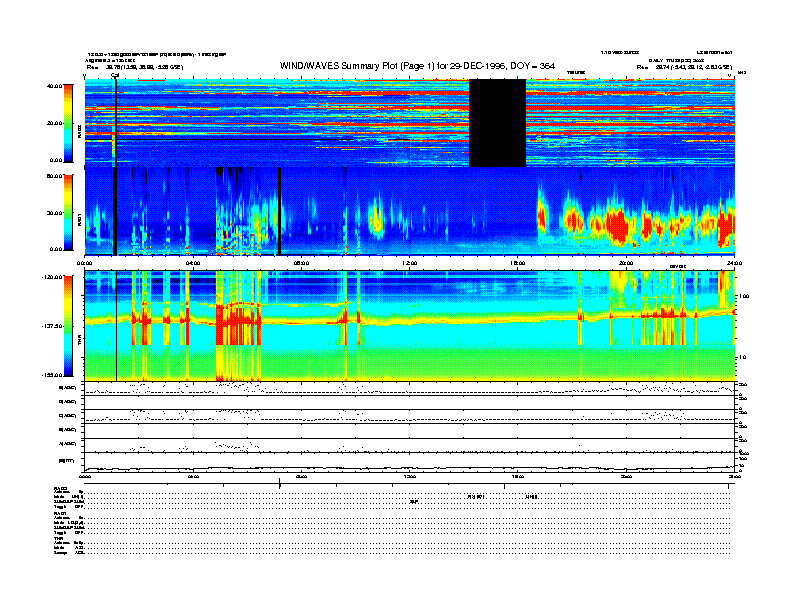Click the large red burst near 20:00 in RAD1
Image resolution: width=792 pixels, height=612 pixels.
point(617,225)
